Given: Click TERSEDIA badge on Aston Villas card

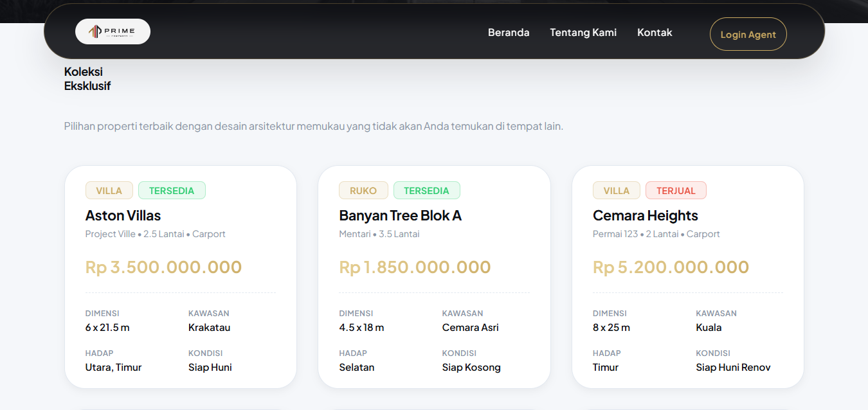Looking at the screenshot, I should [x=172, y=190].
